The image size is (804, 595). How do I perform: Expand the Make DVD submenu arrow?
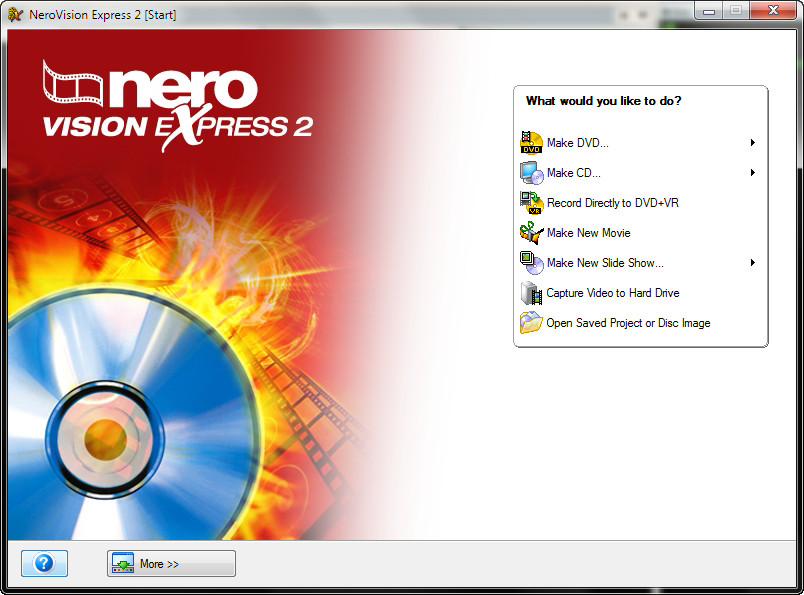[x=752, y=143]
